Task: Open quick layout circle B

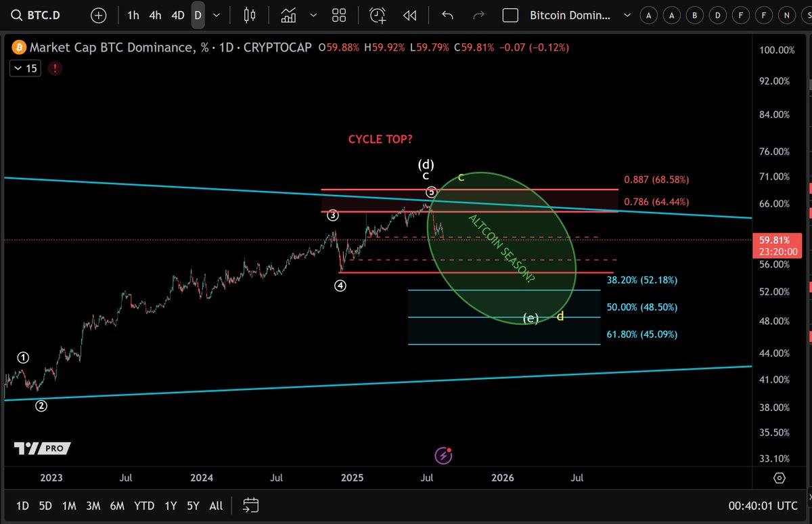Action: 695,15
